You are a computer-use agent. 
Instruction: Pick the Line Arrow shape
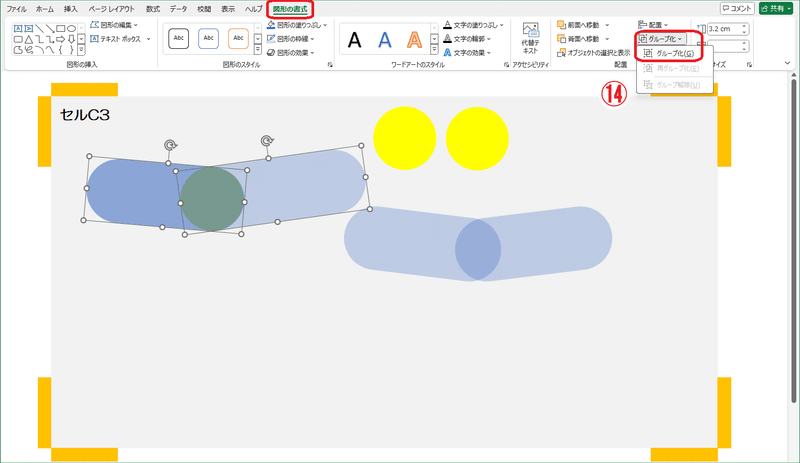(x=50, y=29)
